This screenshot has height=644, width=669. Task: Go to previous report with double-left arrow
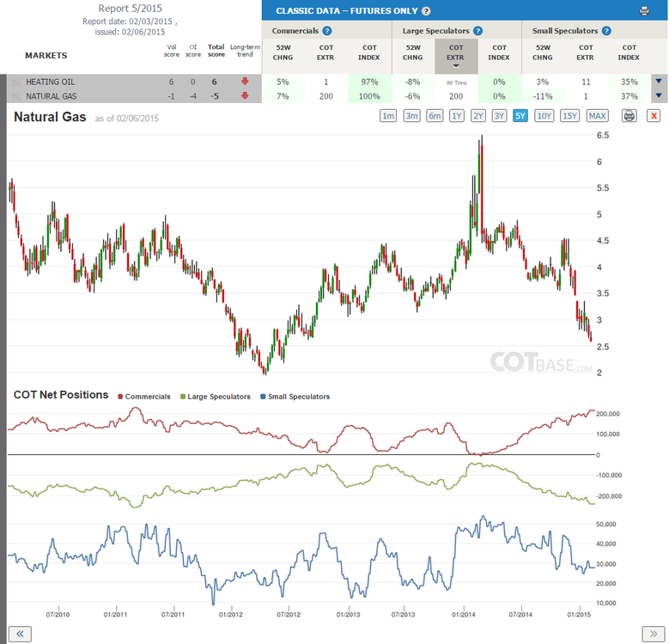click(20, 634)
